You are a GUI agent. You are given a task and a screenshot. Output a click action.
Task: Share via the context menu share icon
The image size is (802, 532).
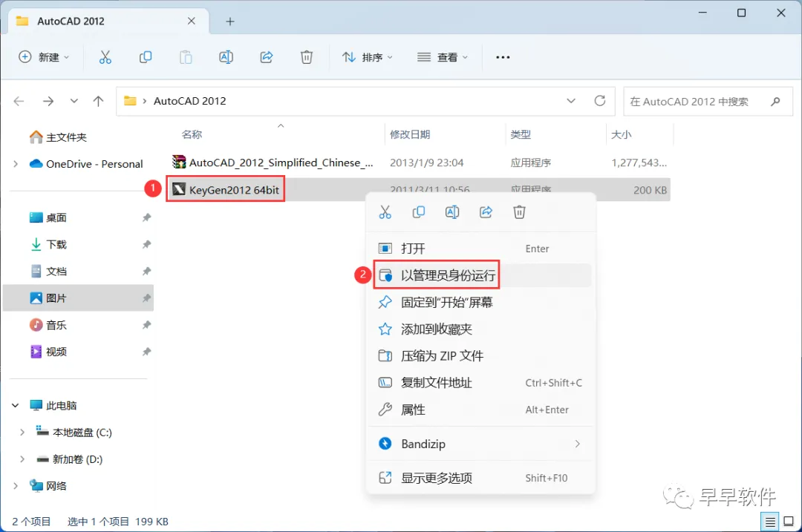coord(486,212)
